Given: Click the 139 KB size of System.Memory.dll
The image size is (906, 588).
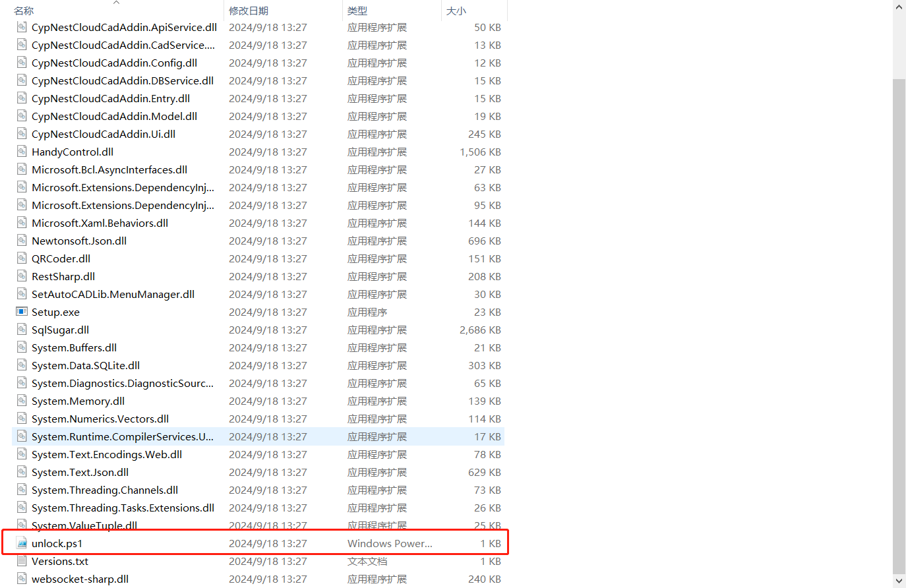Looking at the screenshot, I should pyautogui.click(x=485, y=401).
